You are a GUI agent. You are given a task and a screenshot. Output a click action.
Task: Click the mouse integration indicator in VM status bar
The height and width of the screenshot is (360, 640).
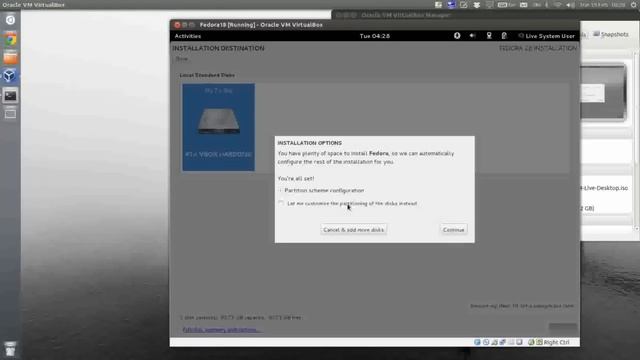pyautogui.click(x=531, y=342)
